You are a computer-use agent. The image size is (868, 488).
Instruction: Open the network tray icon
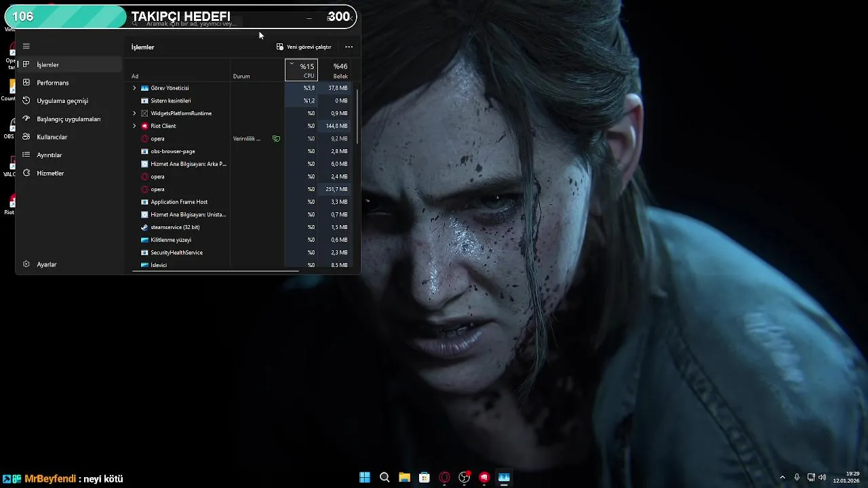[811, 477]
